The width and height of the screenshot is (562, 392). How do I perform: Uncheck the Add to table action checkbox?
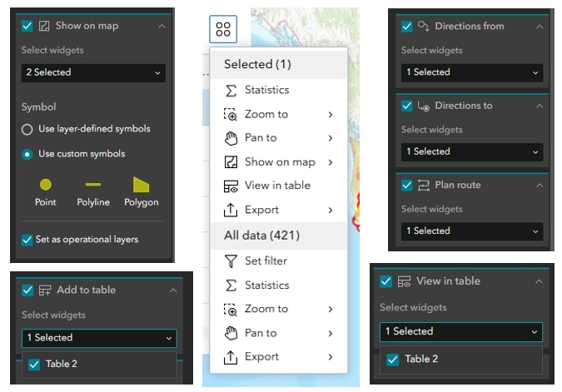27,290
